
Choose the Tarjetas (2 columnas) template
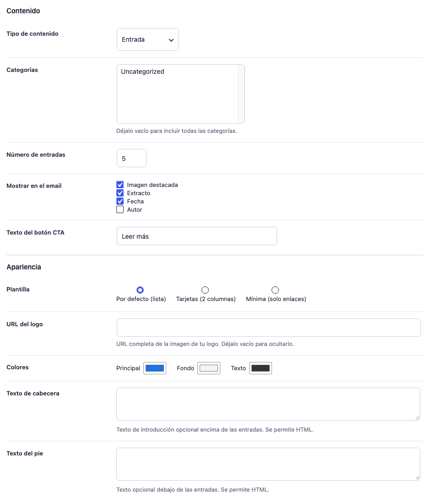[205, 290]
